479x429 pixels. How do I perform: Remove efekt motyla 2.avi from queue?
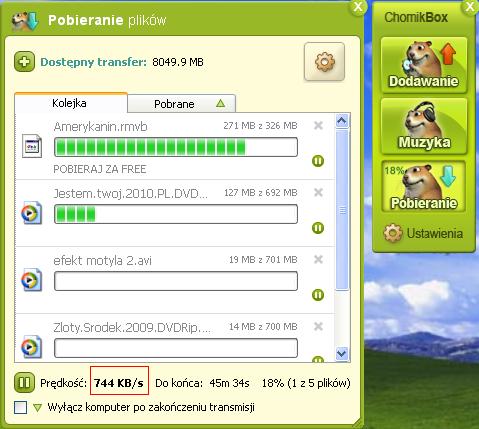click(318, 259)
